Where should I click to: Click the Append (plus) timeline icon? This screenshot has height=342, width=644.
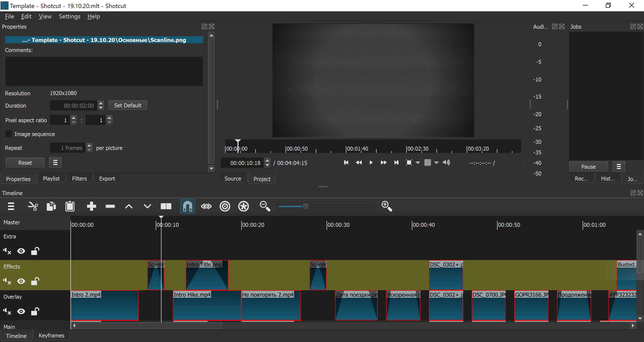tap(91, 206)
